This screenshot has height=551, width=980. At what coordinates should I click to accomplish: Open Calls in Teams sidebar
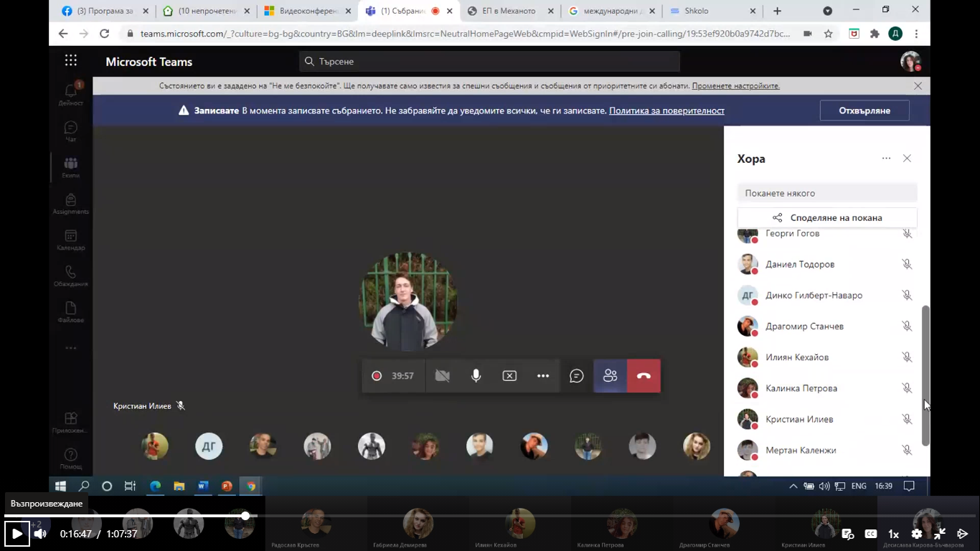click(x=71, y=276)
